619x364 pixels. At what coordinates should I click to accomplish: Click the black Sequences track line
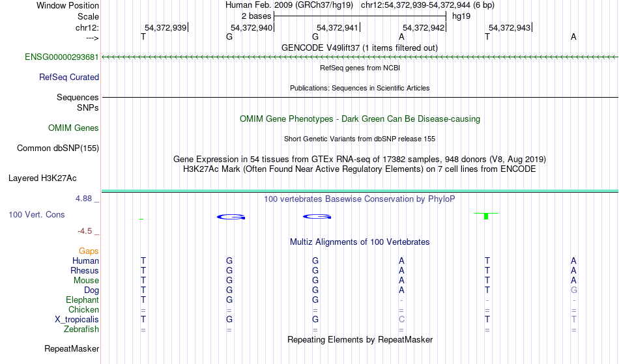[360, 98]
